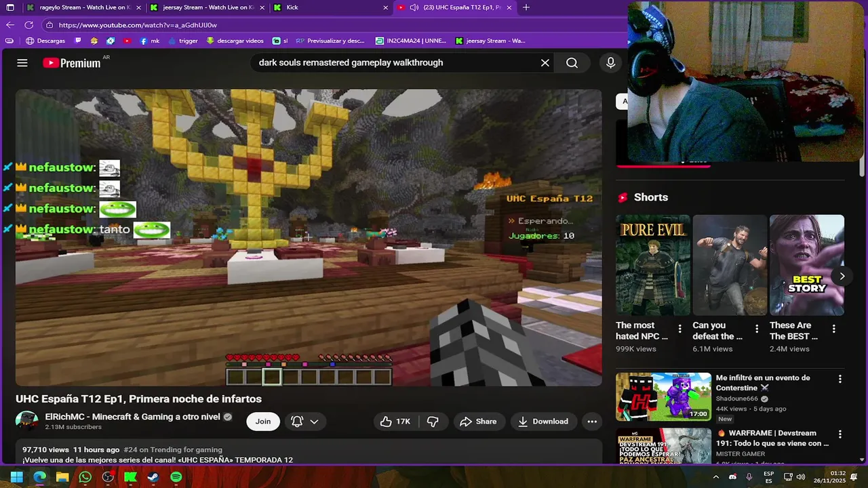Launch Edge from the taskbar
This screenshot has height=488, width=868.
[39, 477]
